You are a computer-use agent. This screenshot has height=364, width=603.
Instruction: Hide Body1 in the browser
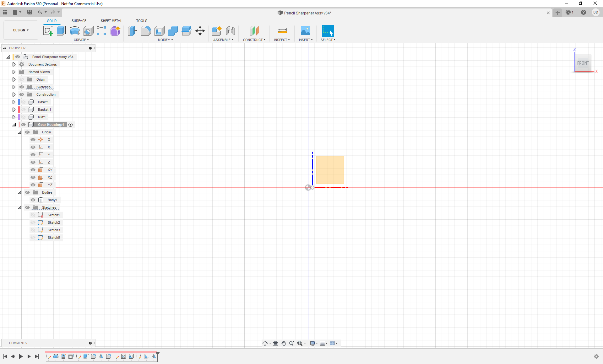(33, 200)
